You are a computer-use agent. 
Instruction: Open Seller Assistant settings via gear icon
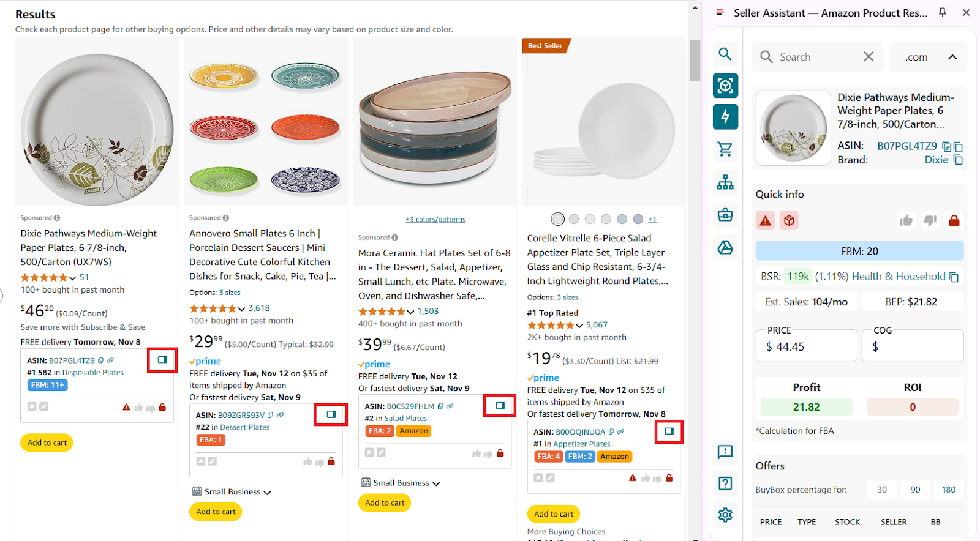pos(725,515)
